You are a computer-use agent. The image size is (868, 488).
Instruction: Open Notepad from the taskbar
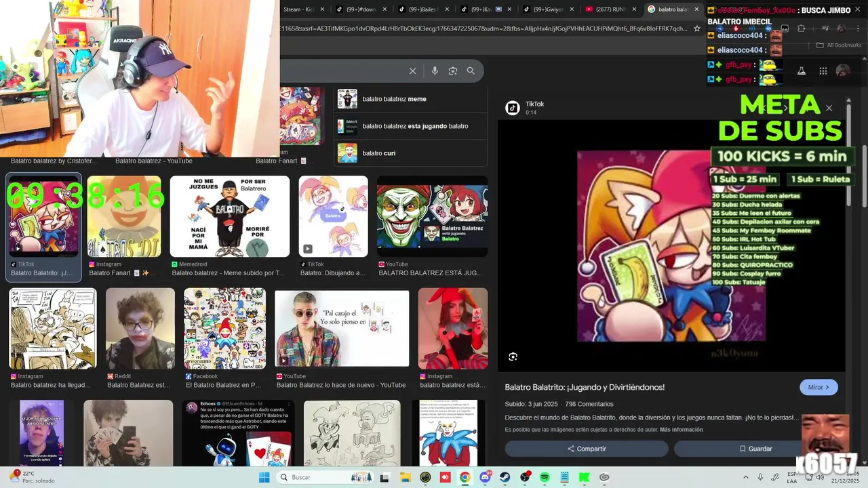(565, 477)
